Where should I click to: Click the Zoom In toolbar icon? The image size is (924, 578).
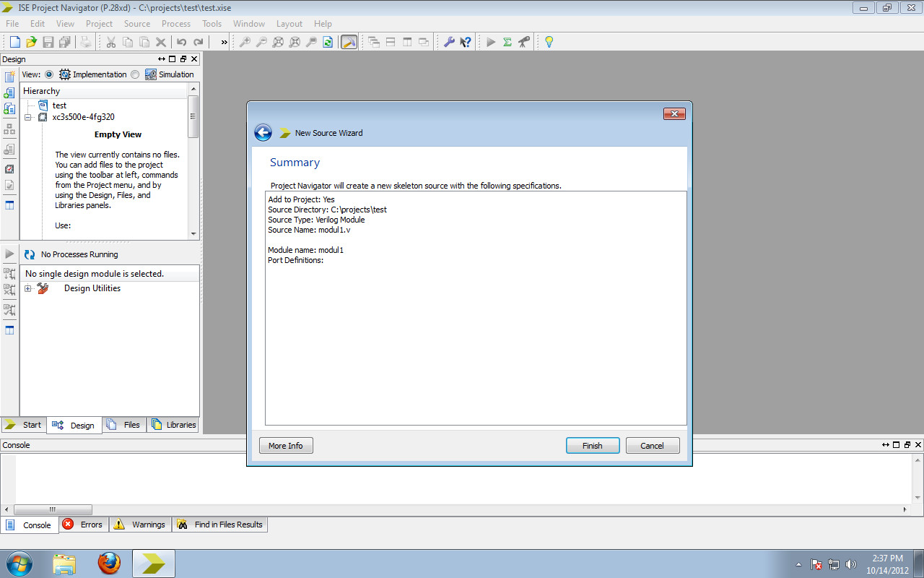(x=244, y=42)
